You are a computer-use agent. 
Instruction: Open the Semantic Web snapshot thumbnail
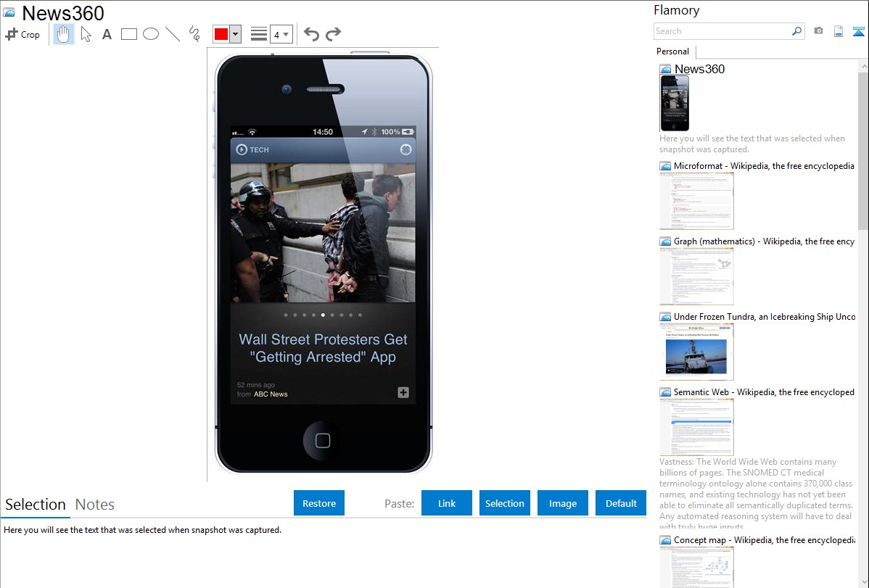(696, 427)
